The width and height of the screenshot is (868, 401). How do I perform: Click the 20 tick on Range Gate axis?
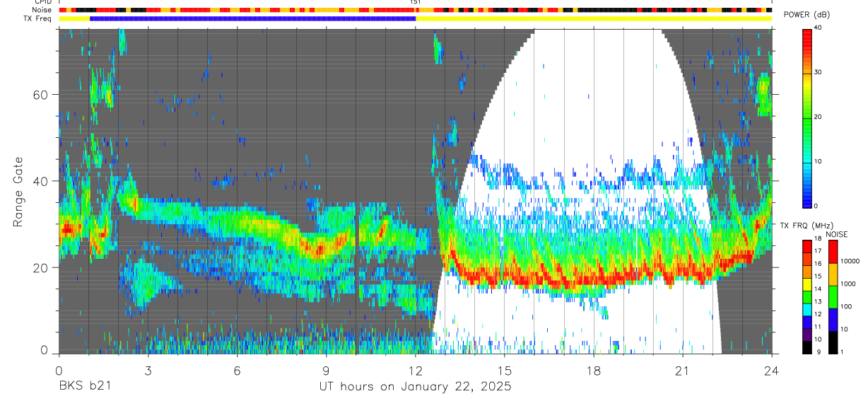click(x=42, y=267)
